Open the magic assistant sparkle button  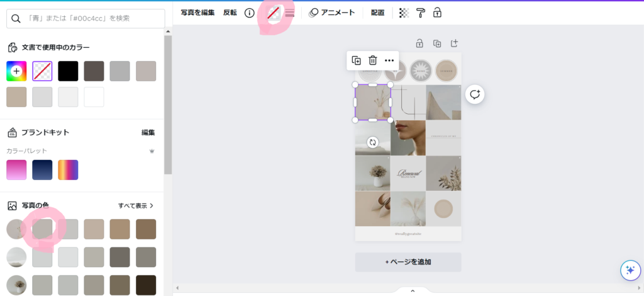(x=630, y=271)
